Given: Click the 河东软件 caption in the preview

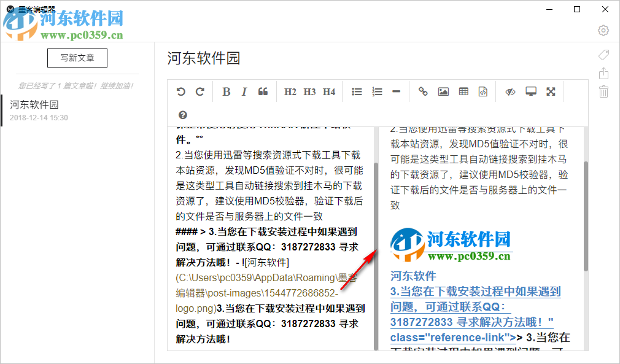Looking at the screenshot, I should click(413, 276).
